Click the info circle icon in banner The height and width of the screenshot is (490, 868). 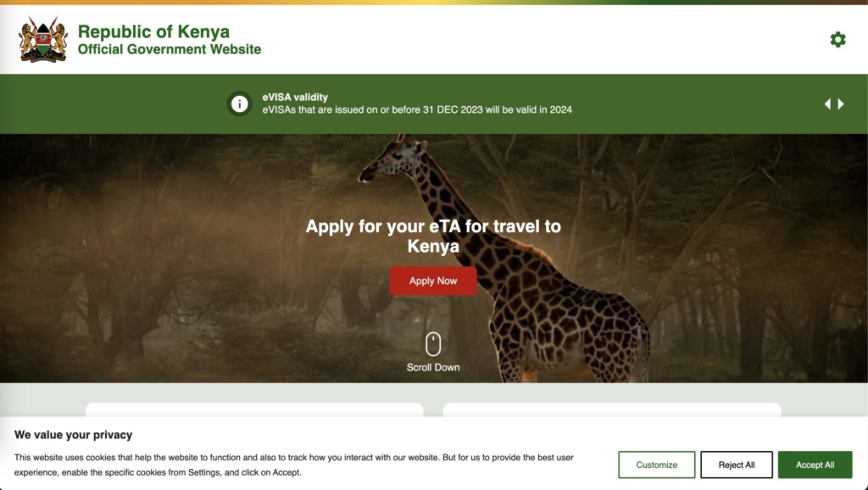[239, 103]
